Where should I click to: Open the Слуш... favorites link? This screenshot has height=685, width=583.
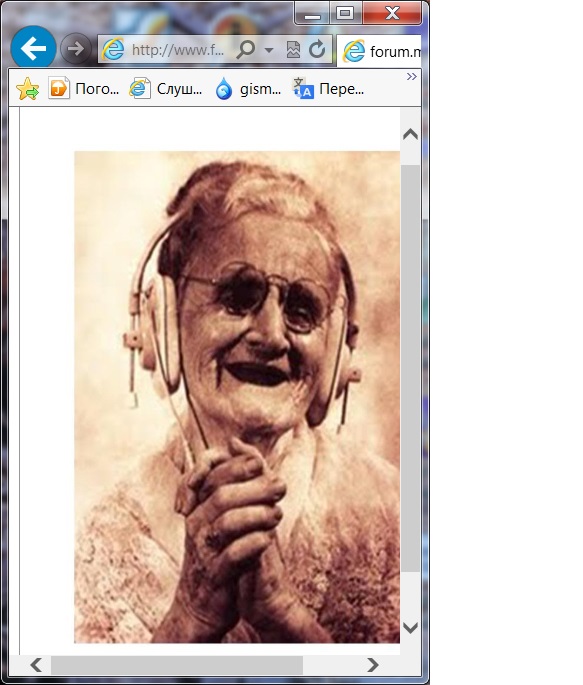coord(166,89)
